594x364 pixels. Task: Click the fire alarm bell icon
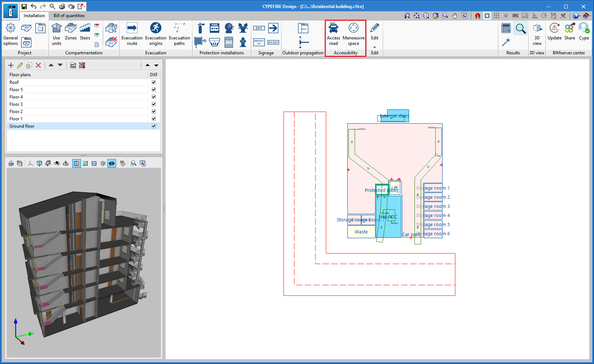pos(229,28)
